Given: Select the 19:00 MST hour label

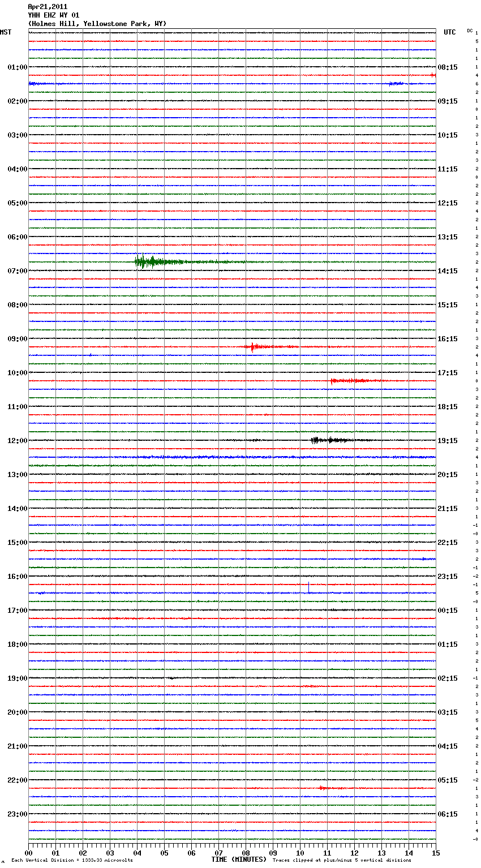Looking at the screenshot, I should click(x=18, y=678).
